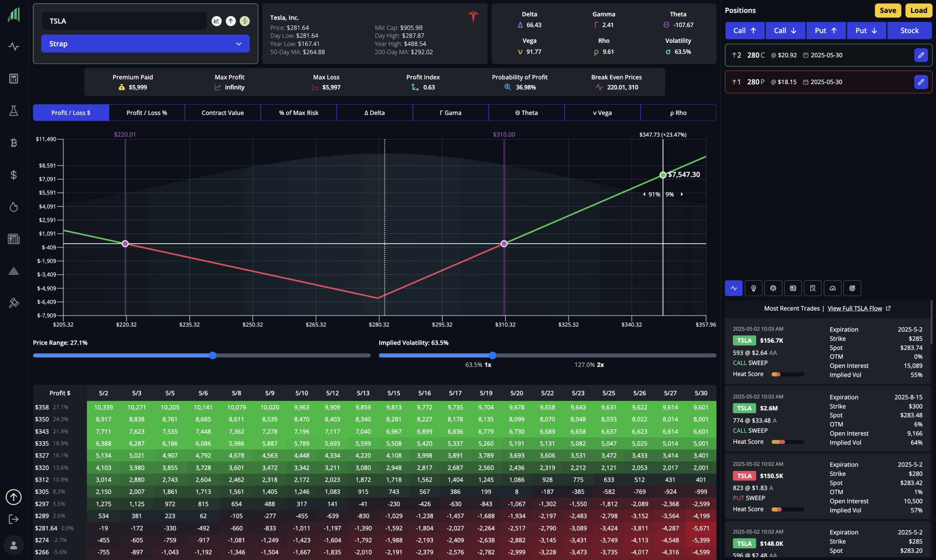Edit the 280 Call position pencil
Viewport: 936px width, 560px height.
[x=921, y=55]
